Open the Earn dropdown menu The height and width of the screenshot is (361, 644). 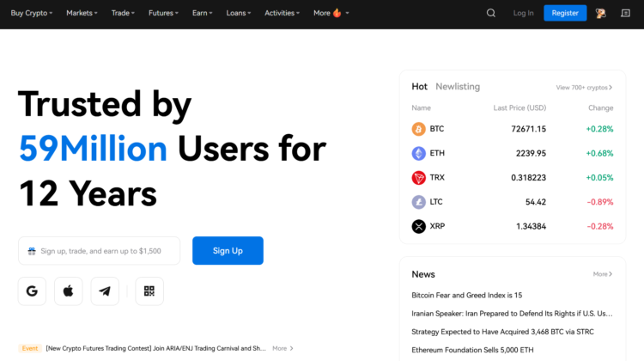pos(203,13)
